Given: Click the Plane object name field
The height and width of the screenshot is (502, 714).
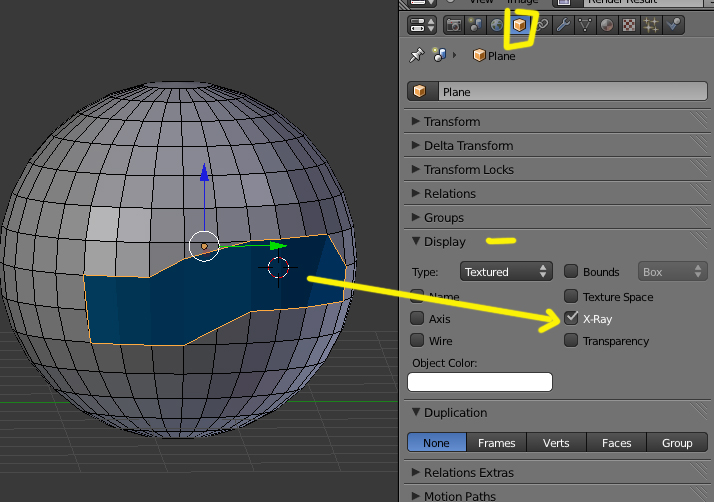Looking at the screenshot, I should click(572, 91).
